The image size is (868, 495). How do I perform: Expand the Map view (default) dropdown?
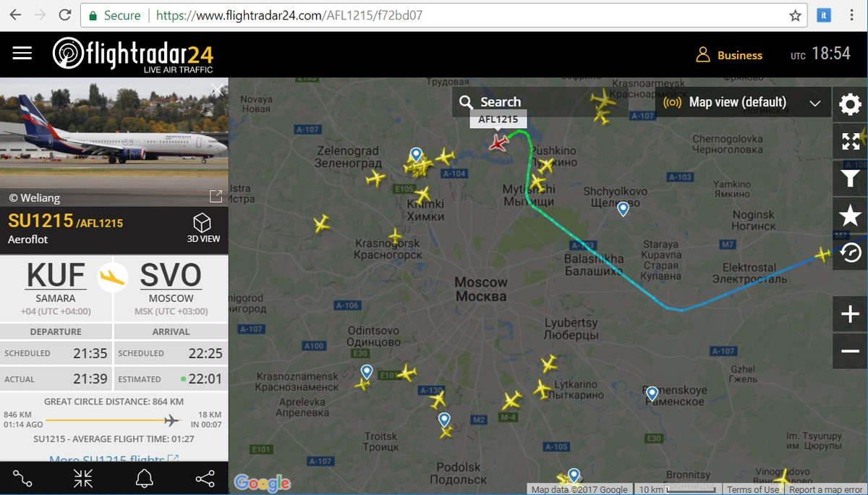pos(743,102)
